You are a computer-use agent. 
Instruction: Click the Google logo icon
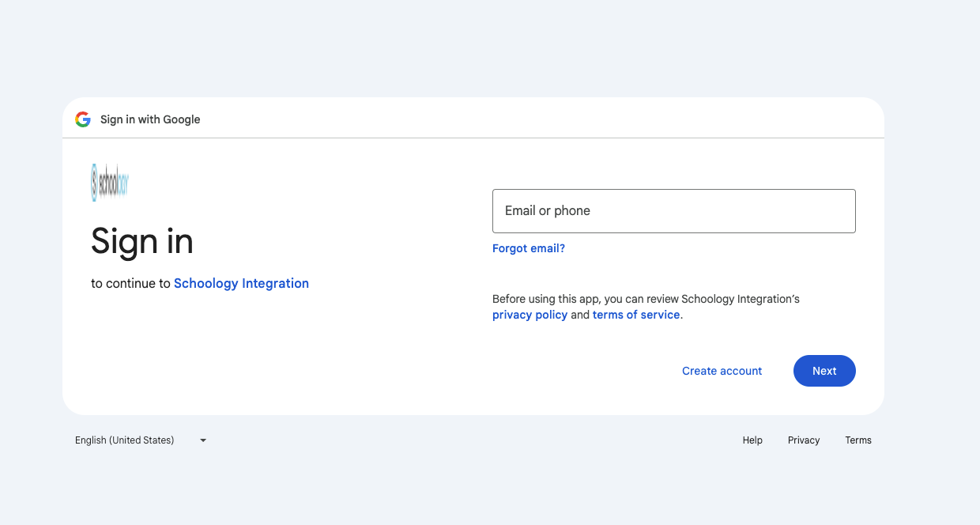pyautogui.click(x=83, y=119)
